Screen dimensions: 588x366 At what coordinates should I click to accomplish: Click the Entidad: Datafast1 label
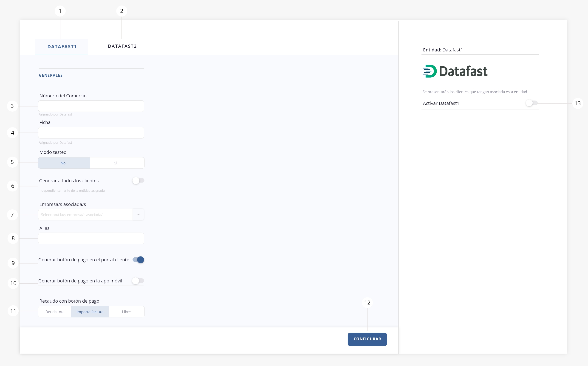point(443,50)
